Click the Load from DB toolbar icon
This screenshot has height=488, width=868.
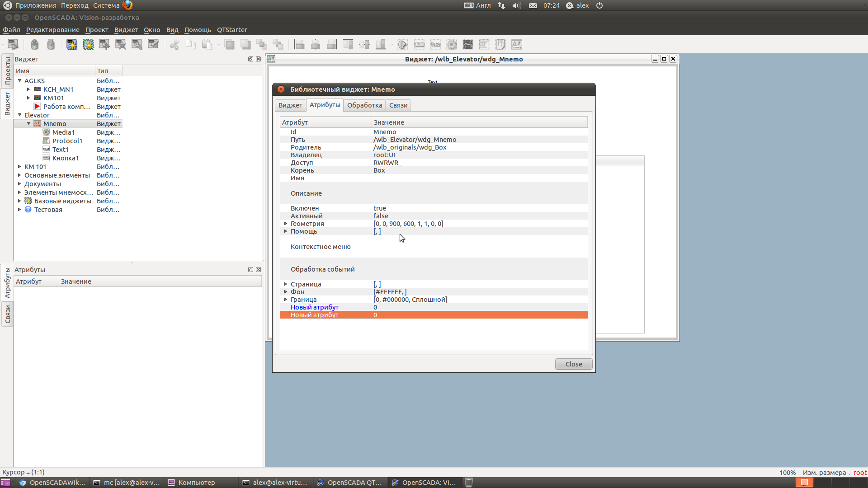click(34, 44)
